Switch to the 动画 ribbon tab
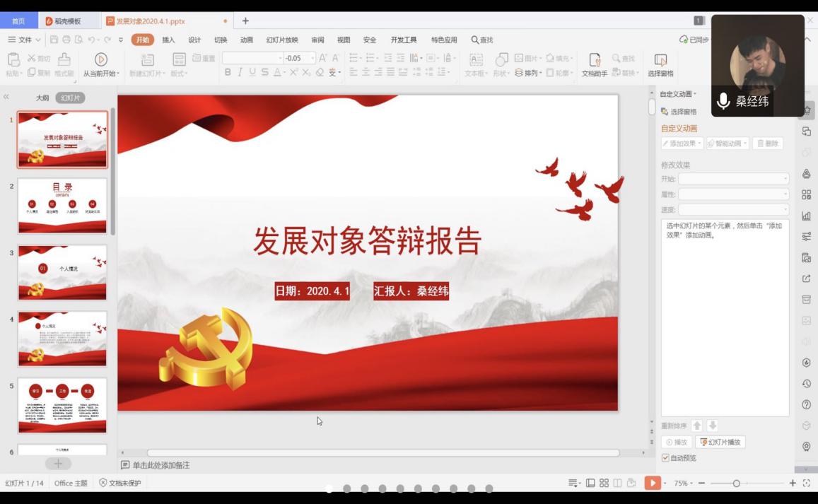 click(x=246, y=40)
